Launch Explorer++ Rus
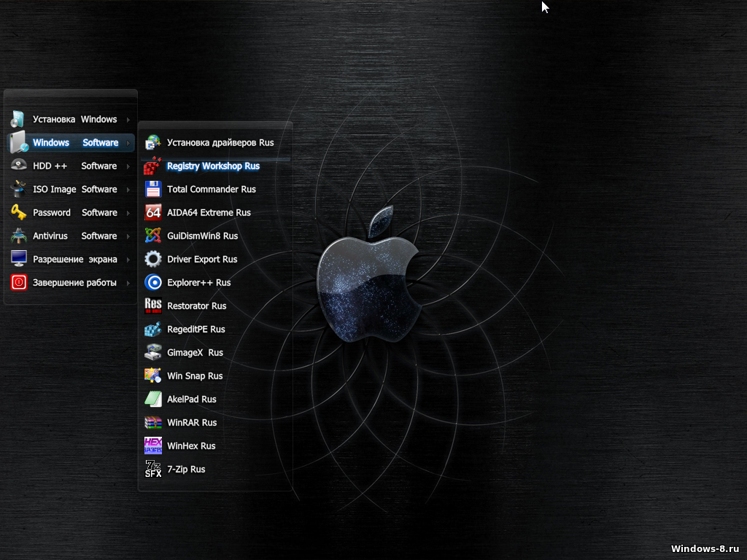Image resolution: width=747 pixels, height=560 pixels. 215,282
